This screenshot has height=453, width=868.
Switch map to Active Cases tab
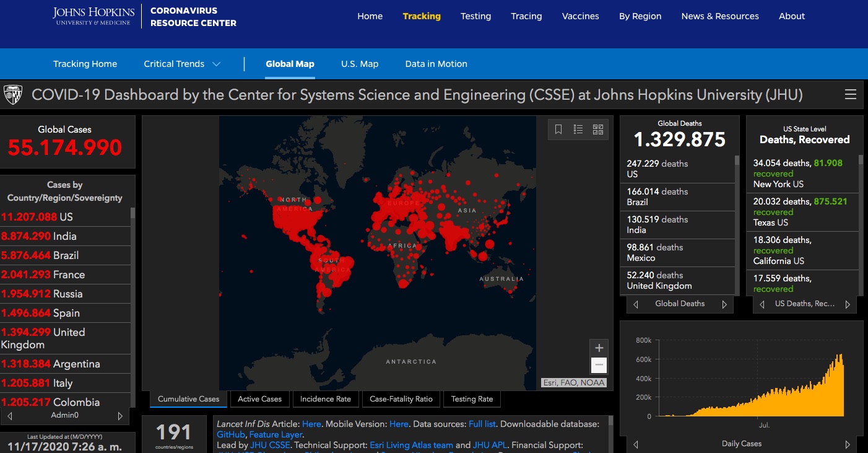point(259,399)
